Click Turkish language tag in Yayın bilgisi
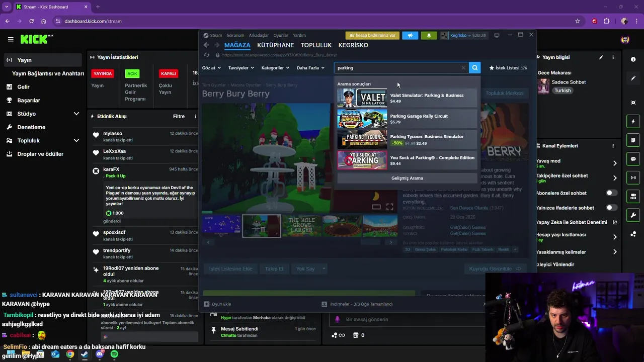644x362 pixels. pyautogui.click(x=562, y=90)
